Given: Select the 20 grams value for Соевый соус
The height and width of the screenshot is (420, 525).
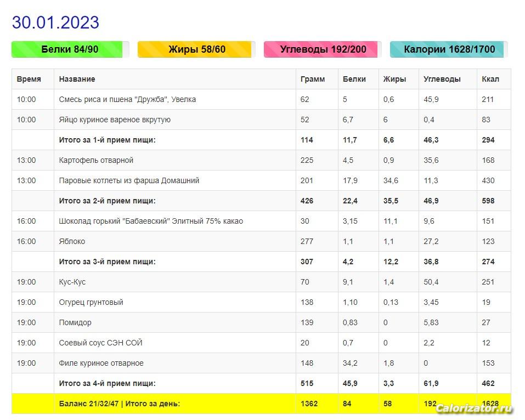Looking at the screenshot, I should coord(304,343).
